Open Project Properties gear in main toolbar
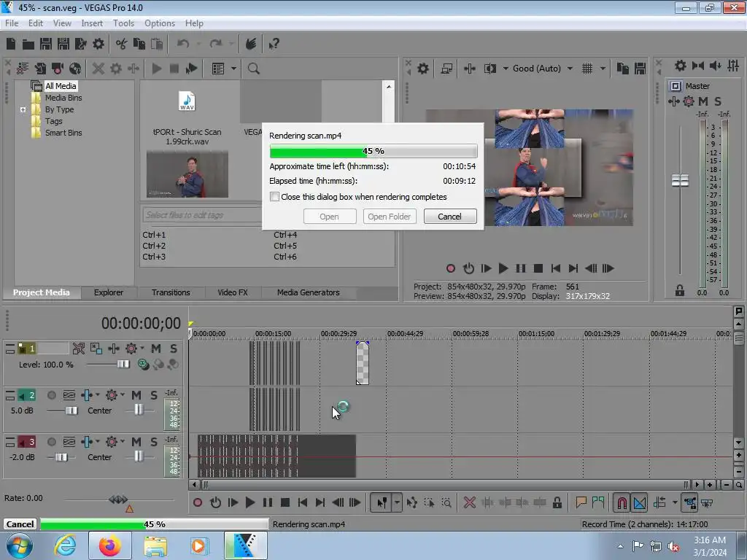747x560 pixels. coord(98,44)
